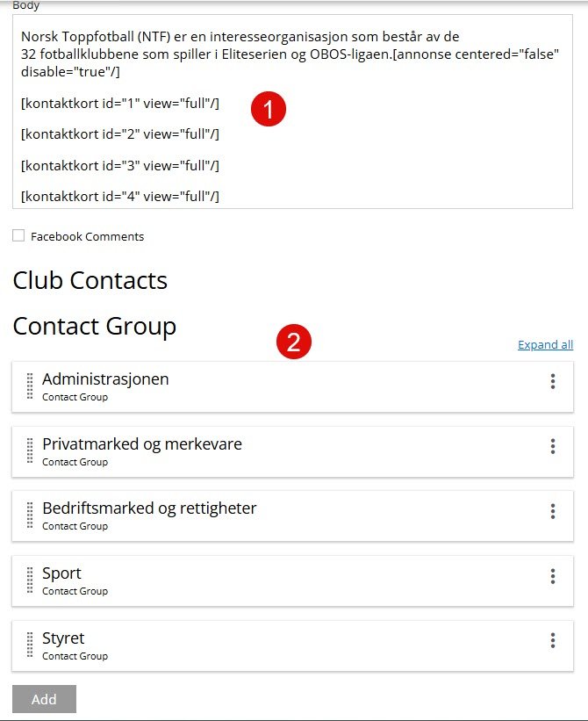Grab the drag handle of Administrasjonen
Image resolution: width=588 pixels, height=721 pixels.
click(30, 386)
